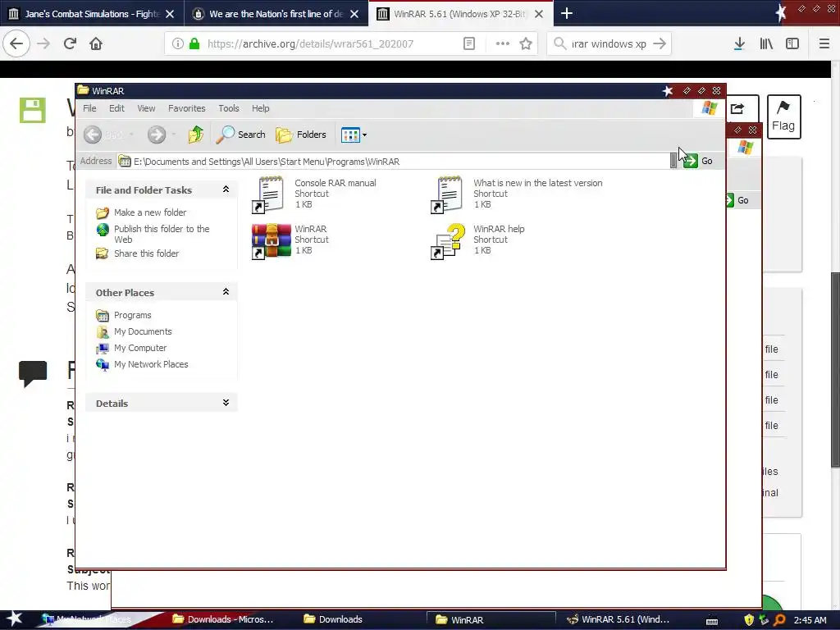Open Back history dropdown arrow
This screenshot has height=630, width=840.
coord(132,135)
